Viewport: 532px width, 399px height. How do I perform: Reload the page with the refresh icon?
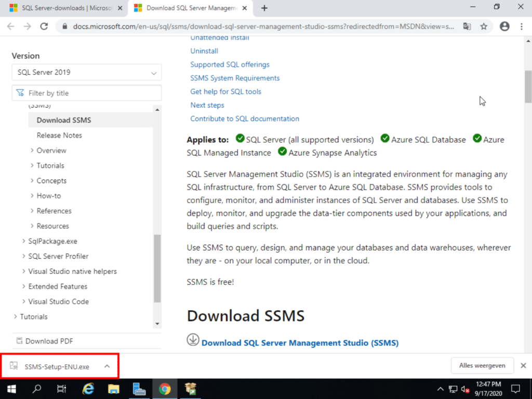(x=44, y=25)
